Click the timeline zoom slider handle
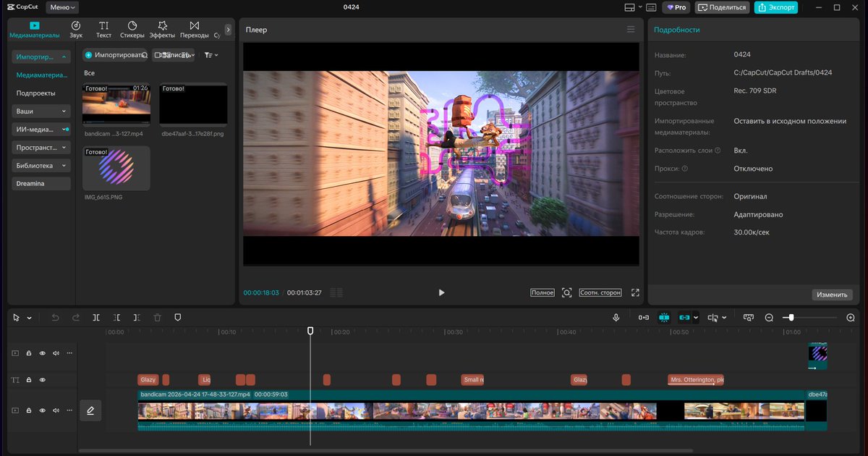This screenshot has width=868, height=456. click(x=791, y=318)
